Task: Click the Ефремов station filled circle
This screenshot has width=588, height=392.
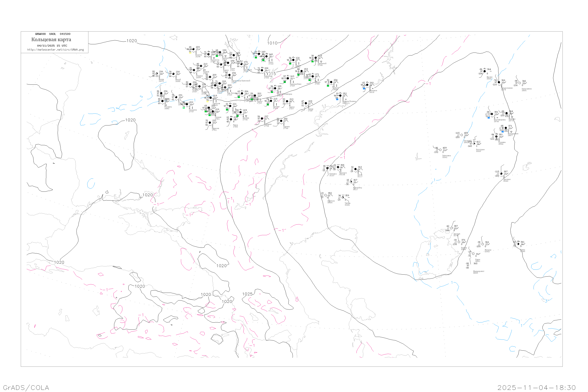Action: (210, 123)
